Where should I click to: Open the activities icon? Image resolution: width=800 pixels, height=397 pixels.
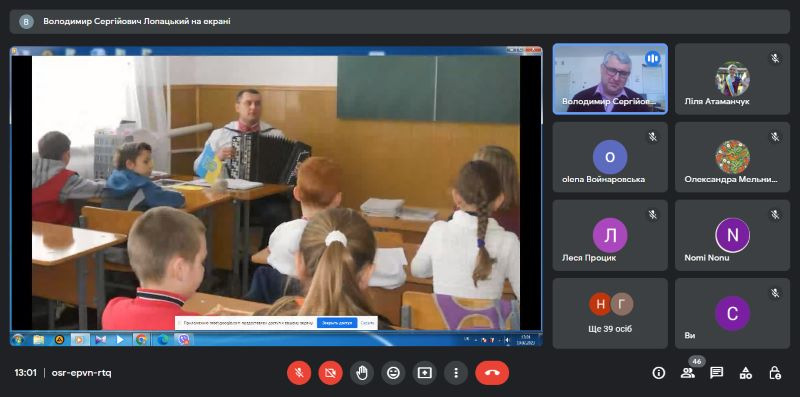pyautogui.click(x=746, y=373)
